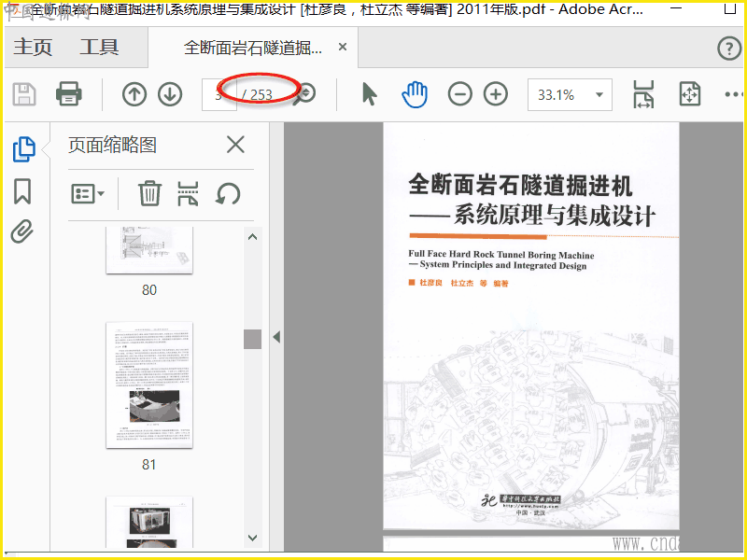
Task: Select the 全断面岩石隧道掘... document tab
Action: click(x=252, y=48)
